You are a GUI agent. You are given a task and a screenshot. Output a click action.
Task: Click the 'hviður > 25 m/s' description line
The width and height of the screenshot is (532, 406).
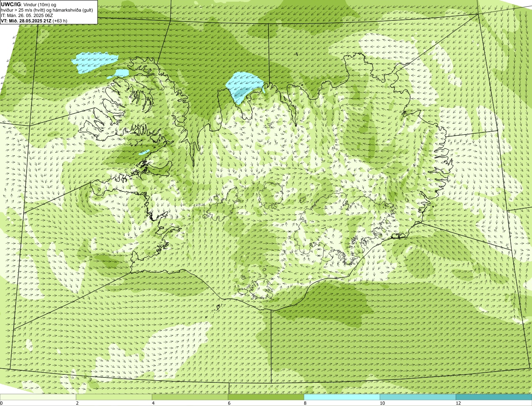click(47, 10)
